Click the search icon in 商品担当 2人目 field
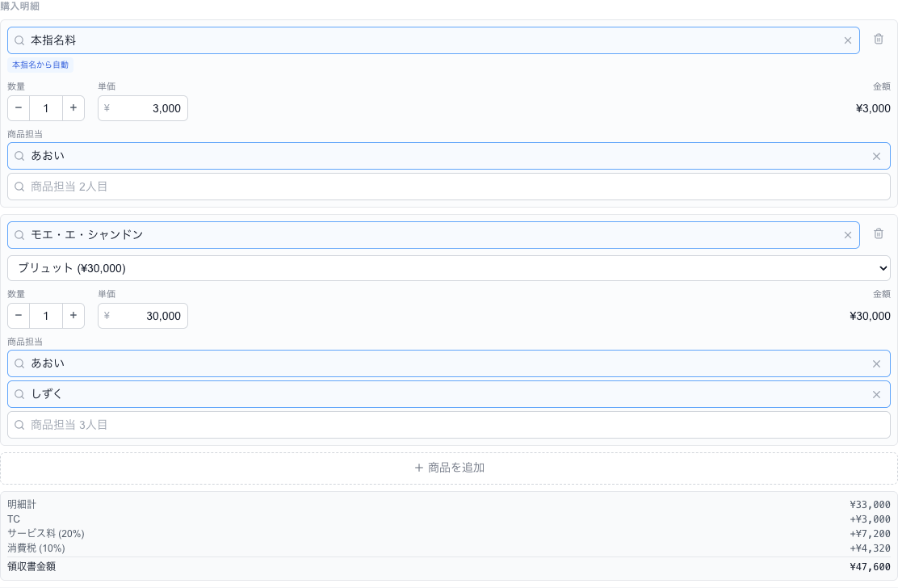This screenshot has width=898, height=588. [19, 187]
